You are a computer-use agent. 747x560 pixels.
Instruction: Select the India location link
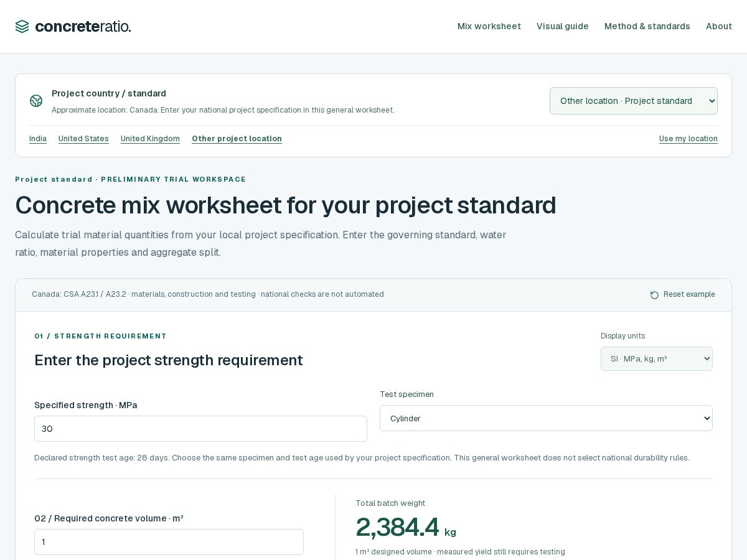(38, 139)
